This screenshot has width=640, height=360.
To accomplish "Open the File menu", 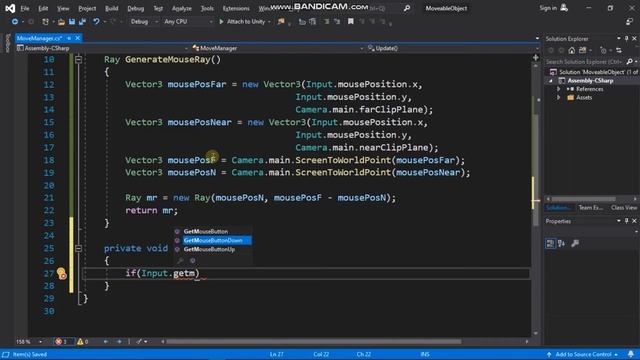I will (x=25, y=8).
